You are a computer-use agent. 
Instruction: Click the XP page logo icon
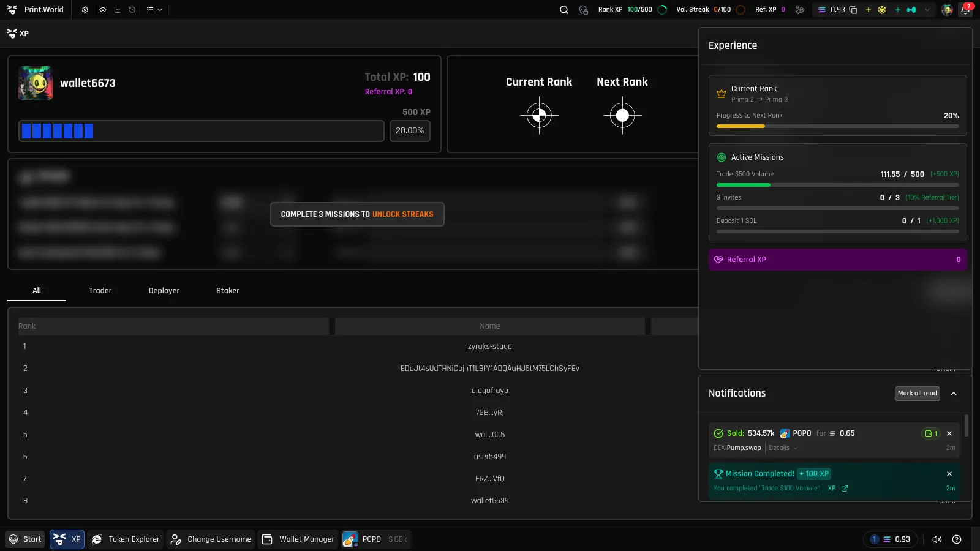[x=12, y=34]
